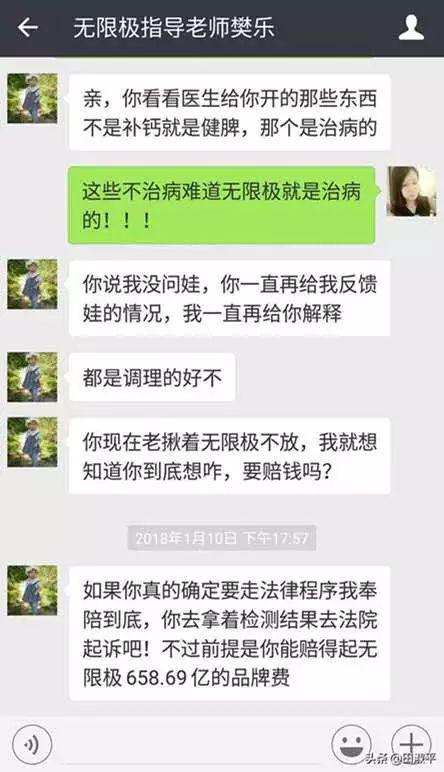
Task: Tap avatar beside '你现在老揪着' message
Action: coord(32,442)
